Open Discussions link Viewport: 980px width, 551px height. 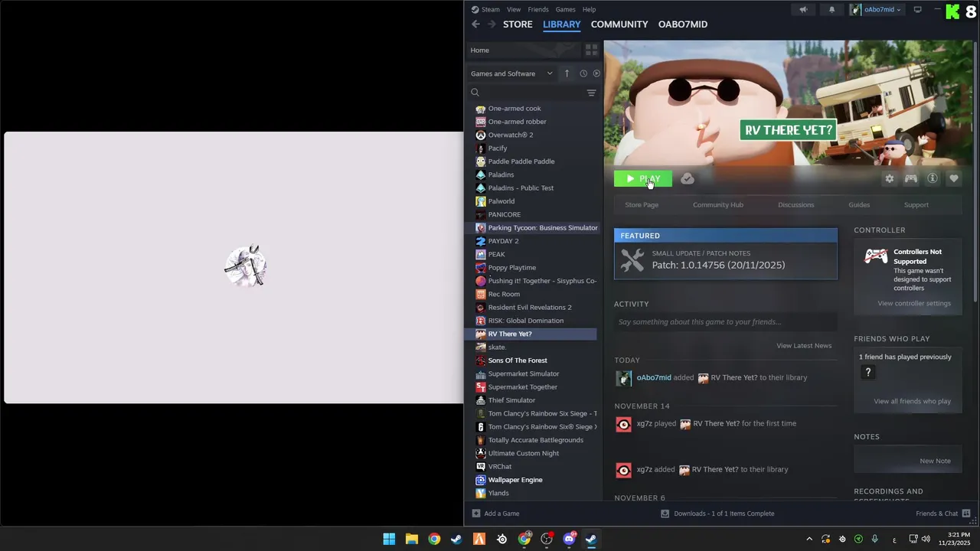pyautogui.click(x=796, y=204)
